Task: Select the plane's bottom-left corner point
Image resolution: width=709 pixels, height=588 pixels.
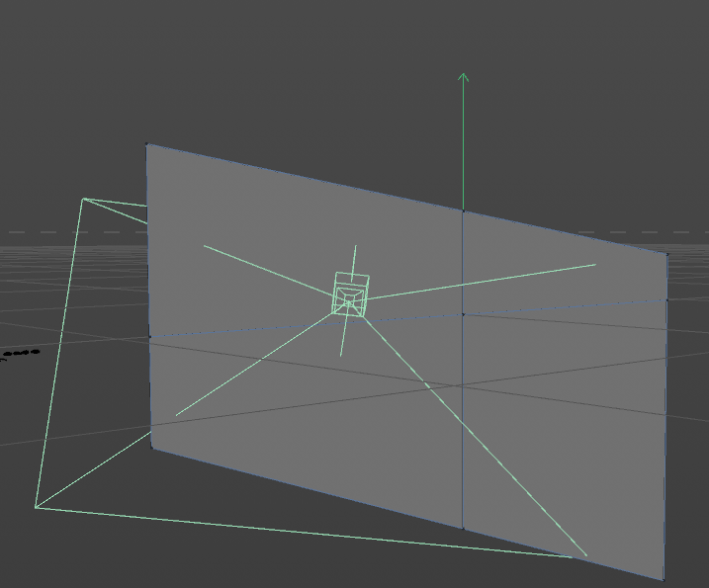Action: click(152, 448)
